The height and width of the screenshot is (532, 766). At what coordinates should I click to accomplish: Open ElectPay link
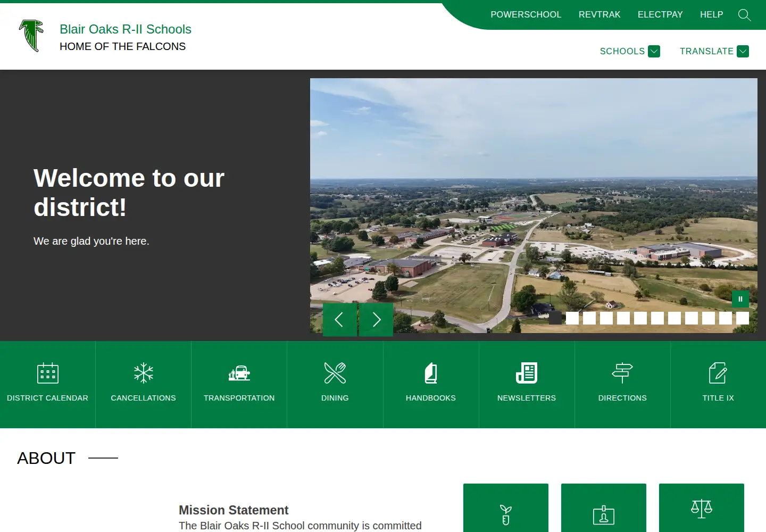(x=660, y=15)
